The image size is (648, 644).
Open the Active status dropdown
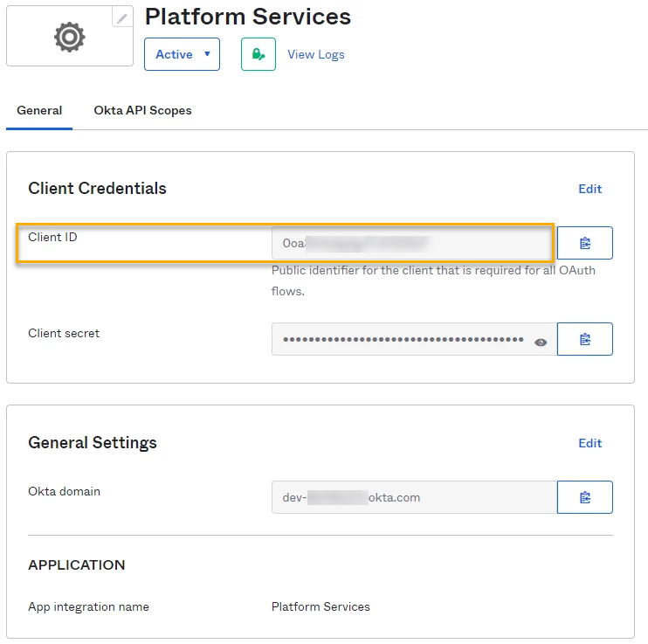click(x=182, y=54)
